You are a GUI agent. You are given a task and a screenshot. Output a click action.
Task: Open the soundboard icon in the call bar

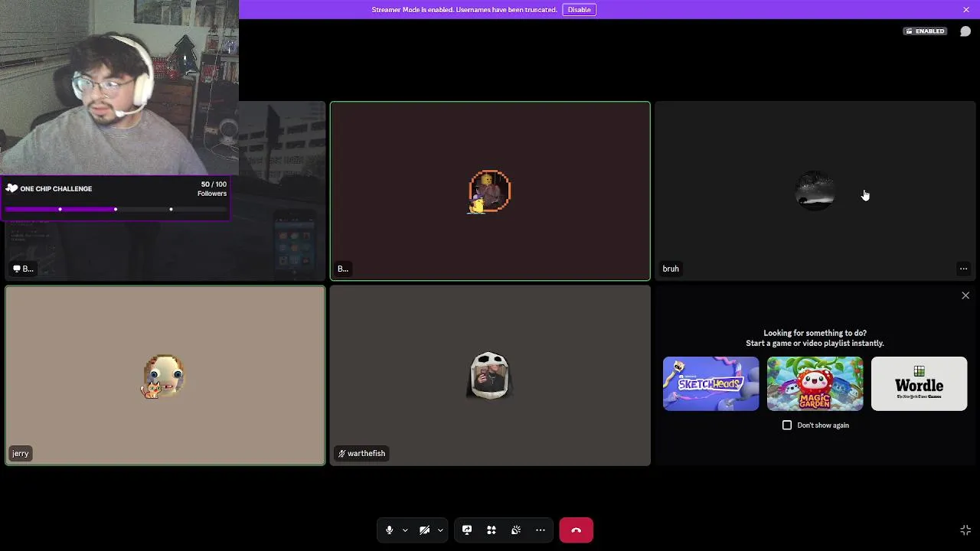(516, 530)
